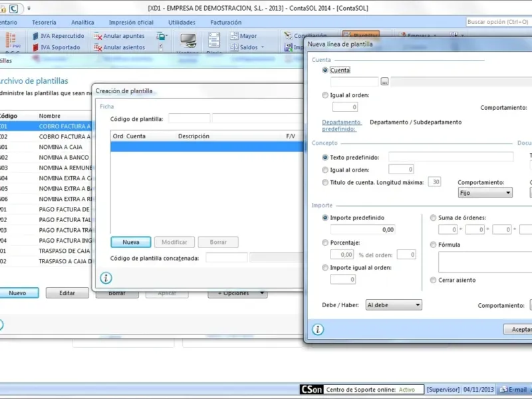Viewport: 532px width, 399px height.
Task: Select Igual al orden under Concepto
Action: tap(325, 170)
